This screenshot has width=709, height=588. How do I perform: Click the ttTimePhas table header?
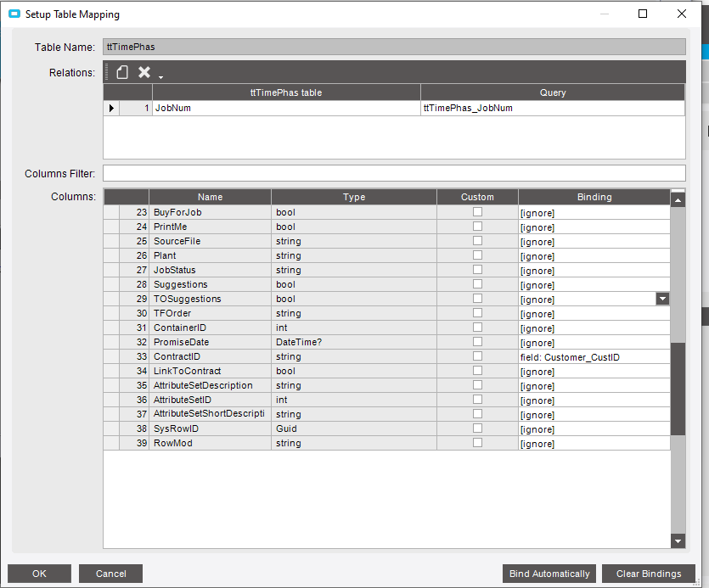(286, 92)
